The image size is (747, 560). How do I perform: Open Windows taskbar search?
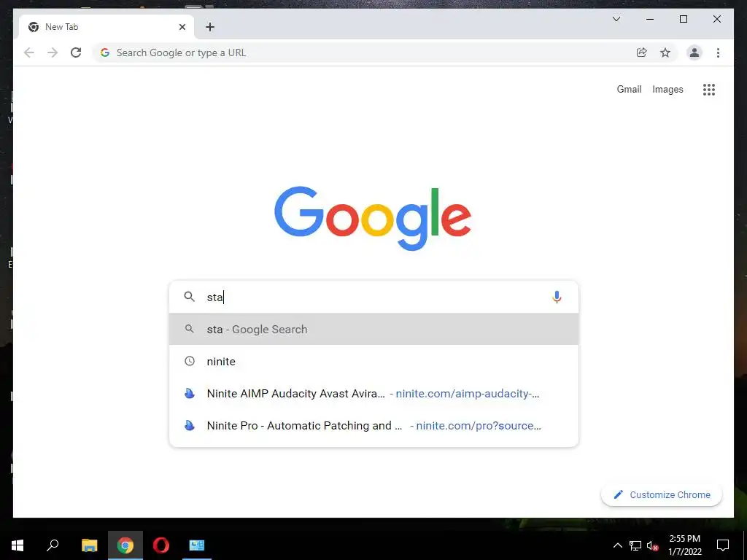pyautogui.click(x=53, y=545)
